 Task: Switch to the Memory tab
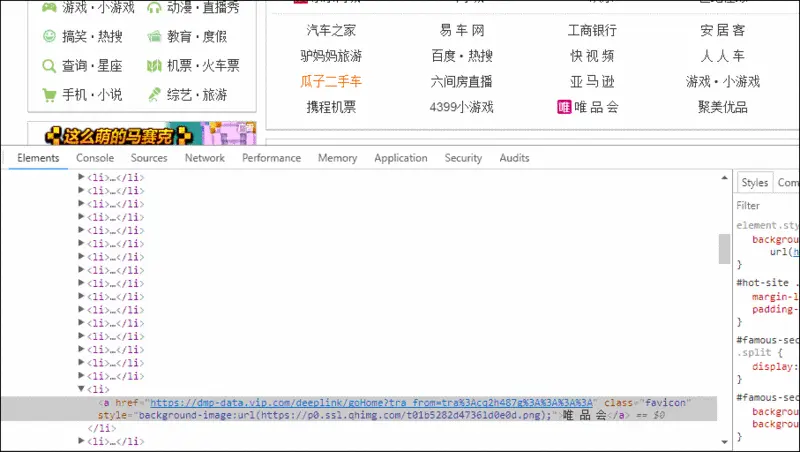click(337, 158)
